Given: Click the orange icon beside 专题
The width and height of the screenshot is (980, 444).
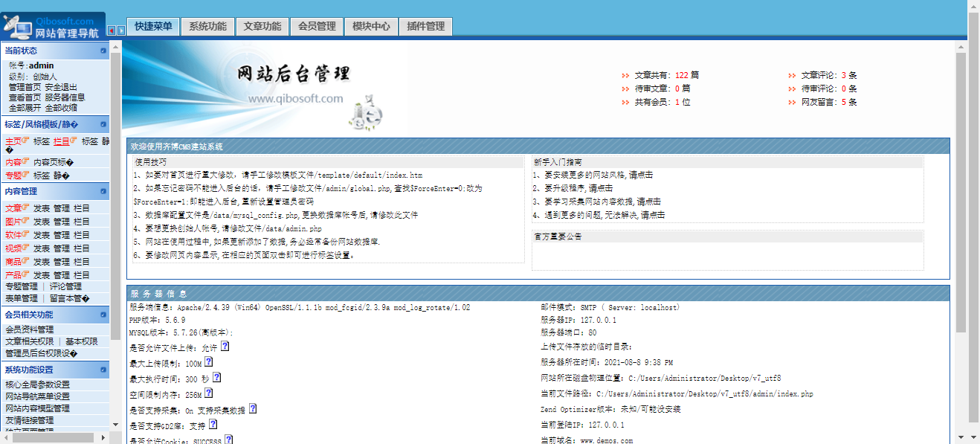Looking at the screenshot, I should tap(26, 176).
